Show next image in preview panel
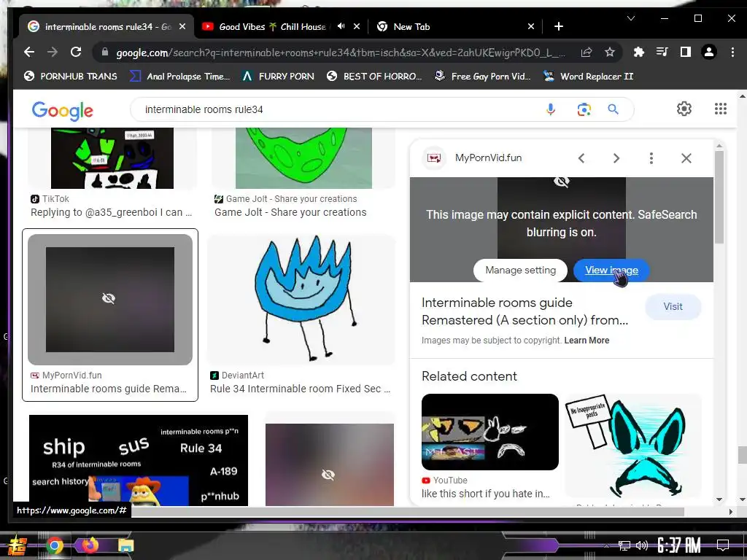 click(616, 158)
